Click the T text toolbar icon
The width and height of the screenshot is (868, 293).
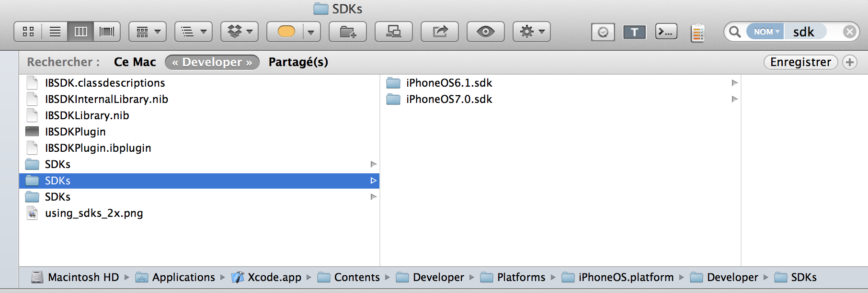(x=634, y=32)
